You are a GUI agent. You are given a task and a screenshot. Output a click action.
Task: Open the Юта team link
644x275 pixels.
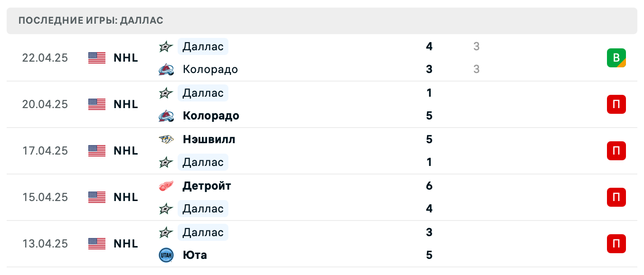click(195, 255)
